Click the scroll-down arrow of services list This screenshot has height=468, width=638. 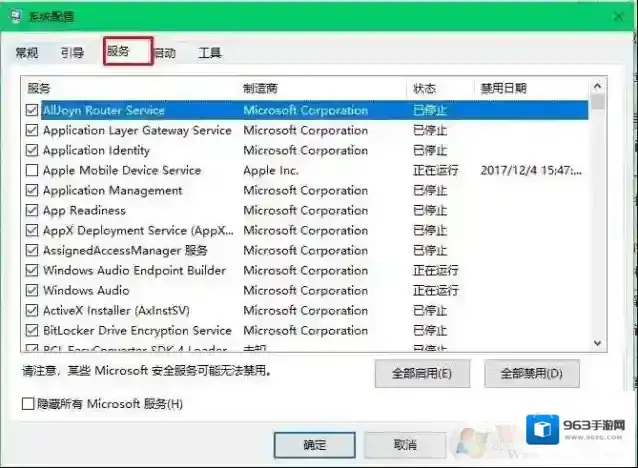pyautogui.click(x=597, y=343)
